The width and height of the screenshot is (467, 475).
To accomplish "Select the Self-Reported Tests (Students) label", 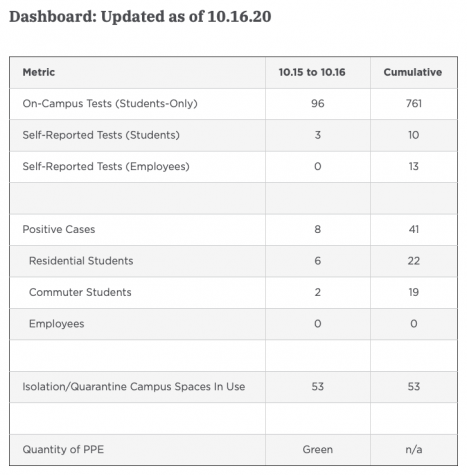I will 101,135.
